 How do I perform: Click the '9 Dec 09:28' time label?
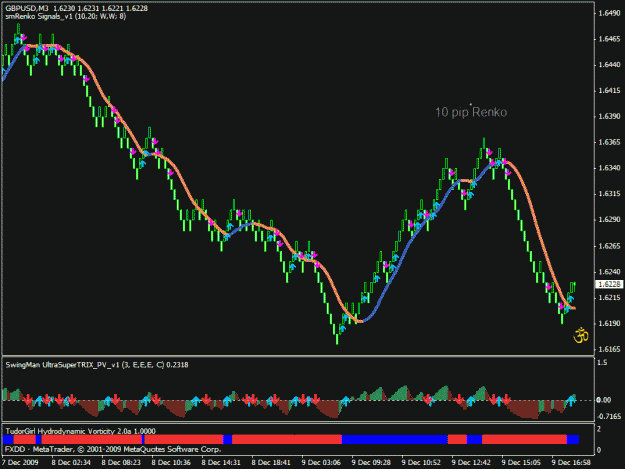[x=371, y=463]
